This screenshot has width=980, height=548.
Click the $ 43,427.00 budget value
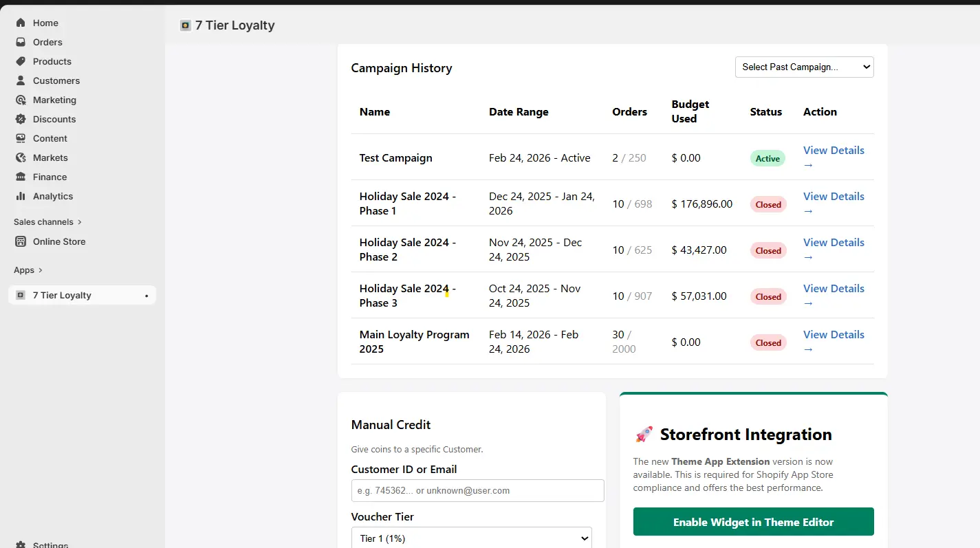[699, 250]
